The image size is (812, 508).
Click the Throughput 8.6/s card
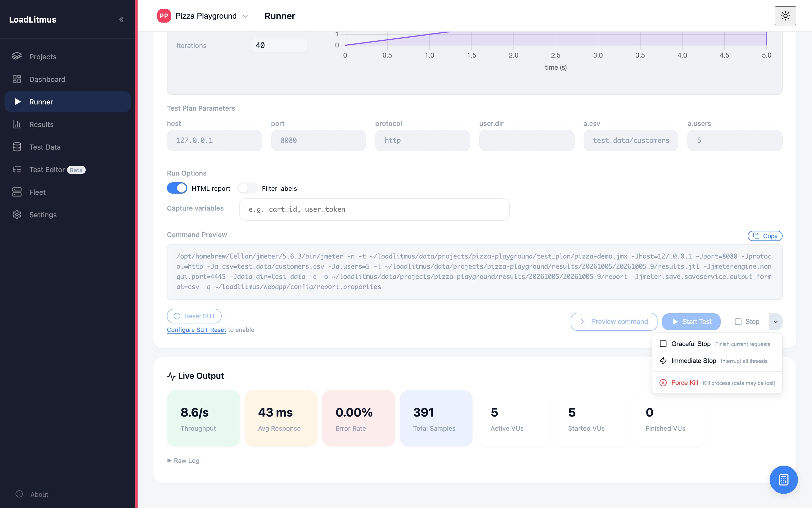click(203, 418)
